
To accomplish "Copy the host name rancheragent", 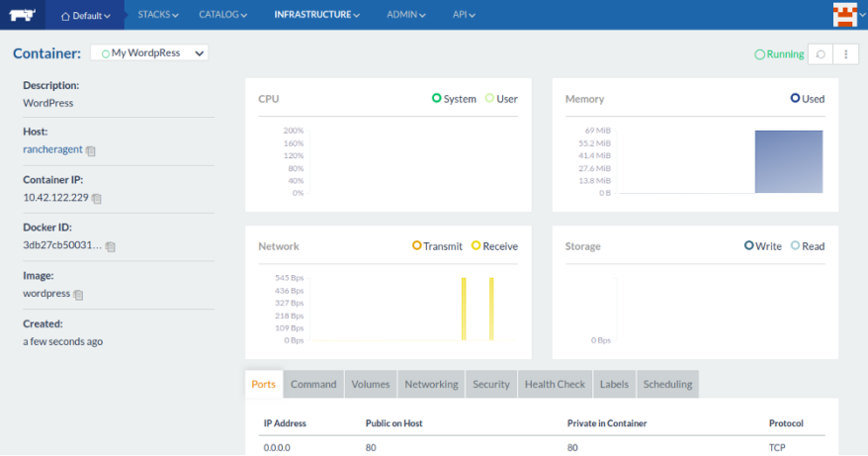I will [x=91, y=151].
